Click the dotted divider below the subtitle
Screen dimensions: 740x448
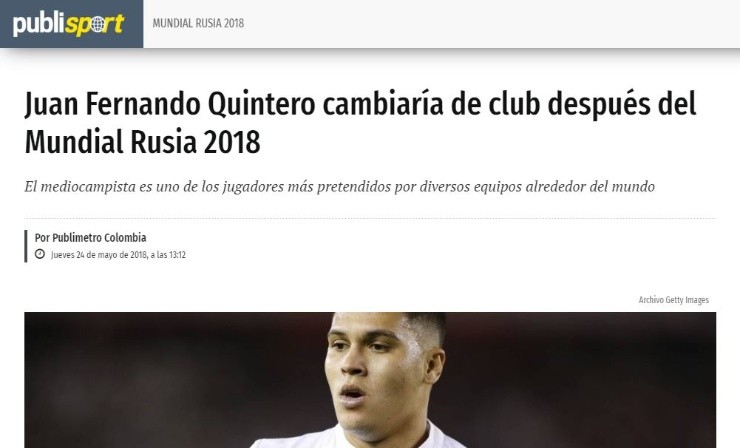pos(370,219)
